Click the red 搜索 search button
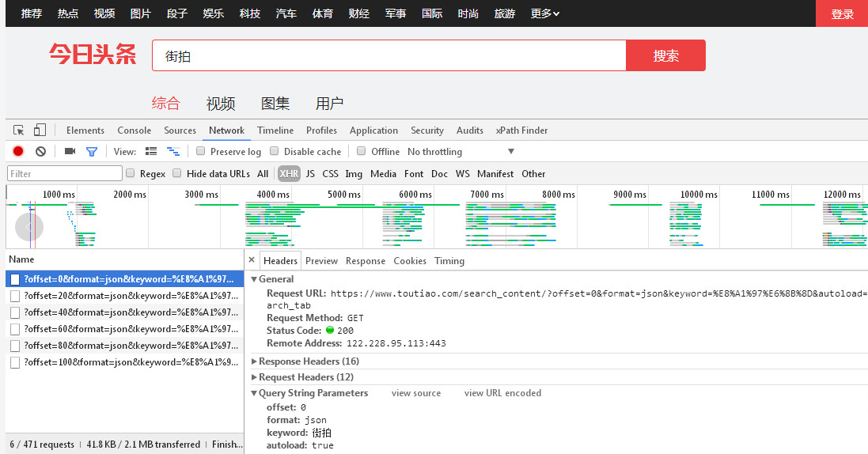 point(665,55)
